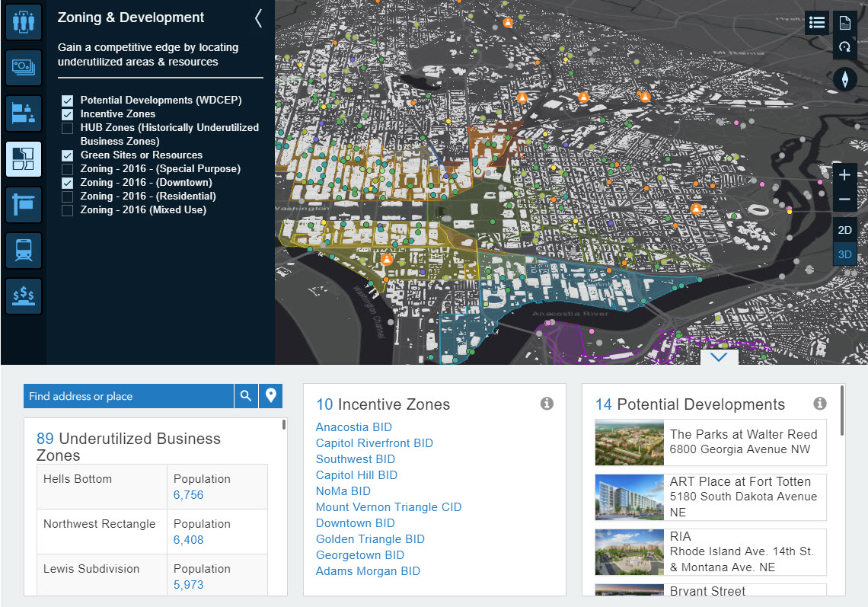The image size is (868, 607).
Task: Select The Parks at Walter Reed thumbnail
Action: pos(630,442)
